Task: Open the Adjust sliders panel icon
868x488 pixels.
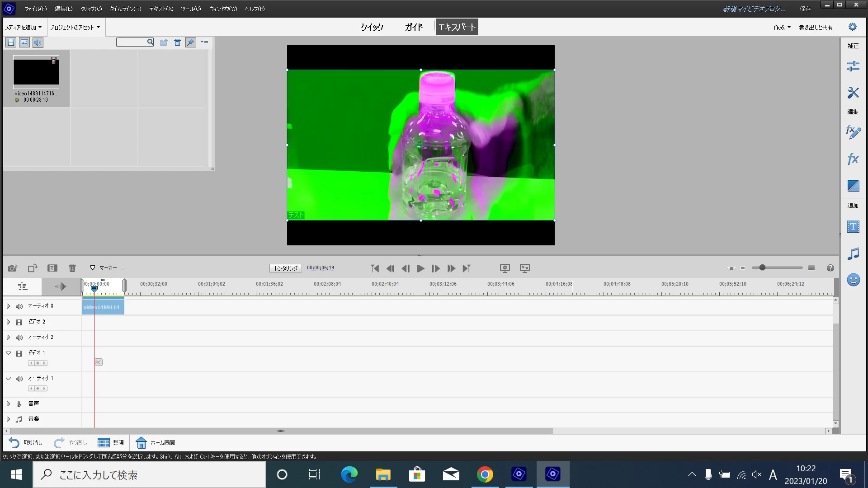Action: pos(853,66)
